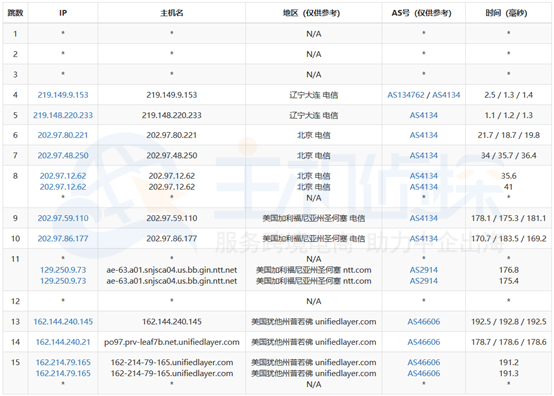
Task: Open IP link 202.97.86.177 in hop 10
Action: (x=63, y=238)
